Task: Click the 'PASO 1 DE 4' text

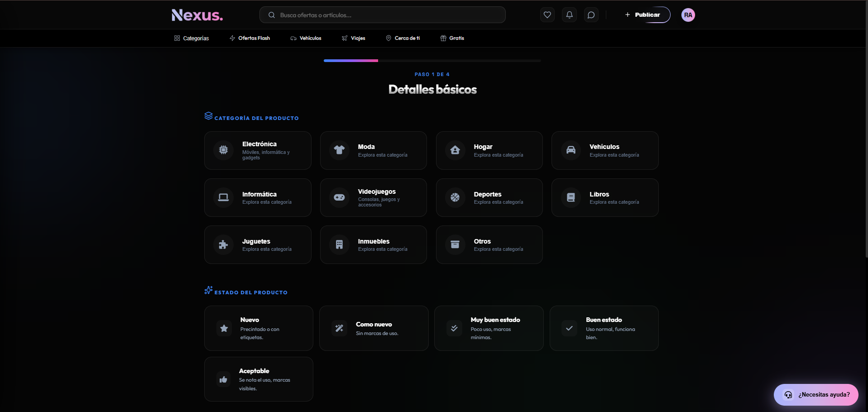Action: (x=432, y=74)
